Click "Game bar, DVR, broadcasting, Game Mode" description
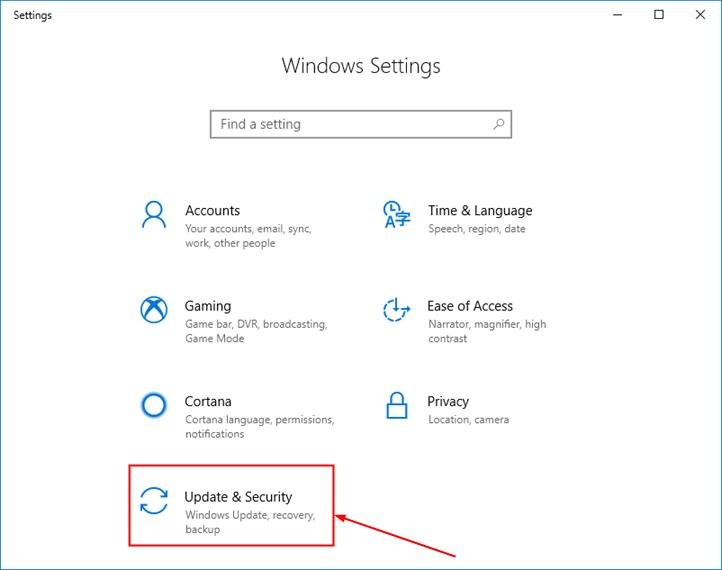 (x=256, y=331)
